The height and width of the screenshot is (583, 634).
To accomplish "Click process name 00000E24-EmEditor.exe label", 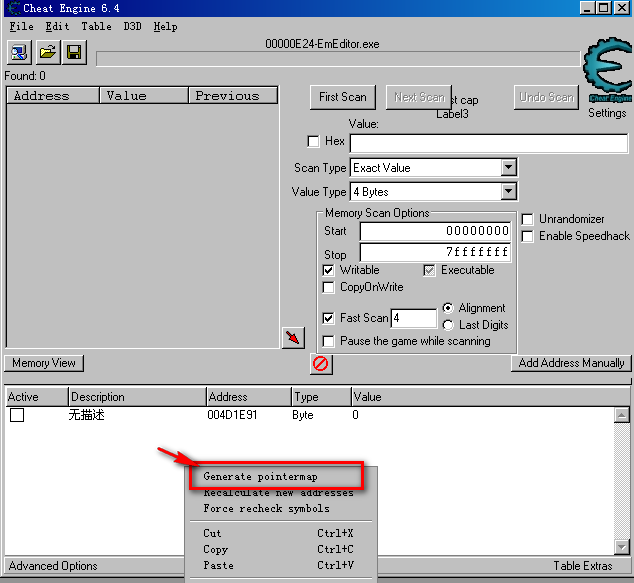I will [x=322, y=44].
